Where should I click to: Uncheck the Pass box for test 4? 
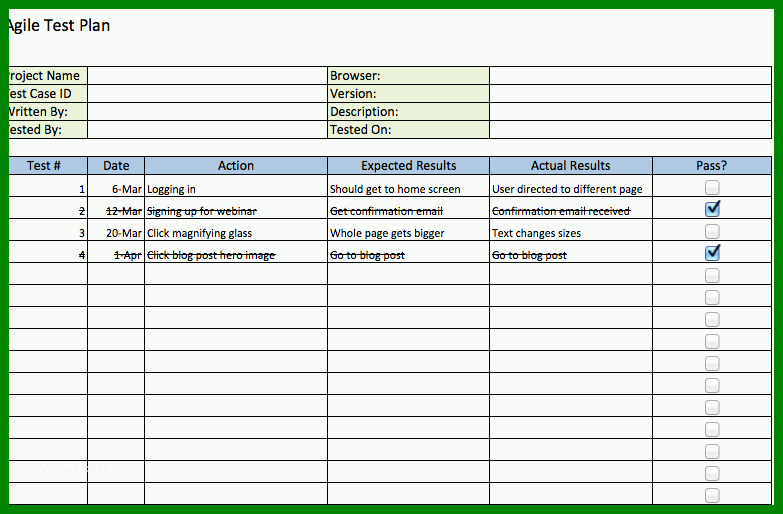coord(712,253)
